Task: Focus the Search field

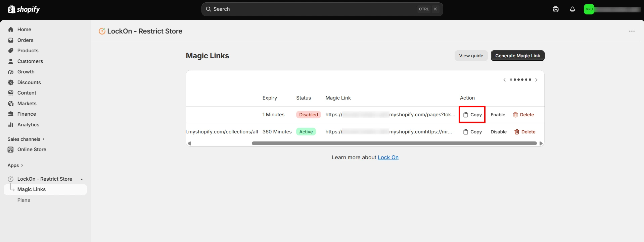Action: coord(322,9)
